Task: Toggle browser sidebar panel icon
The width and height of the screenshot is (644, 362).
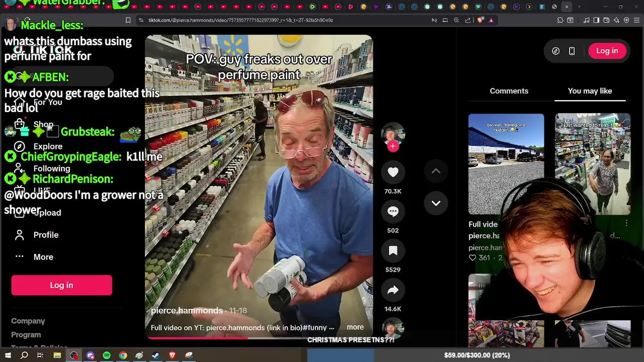Action: 596,20
